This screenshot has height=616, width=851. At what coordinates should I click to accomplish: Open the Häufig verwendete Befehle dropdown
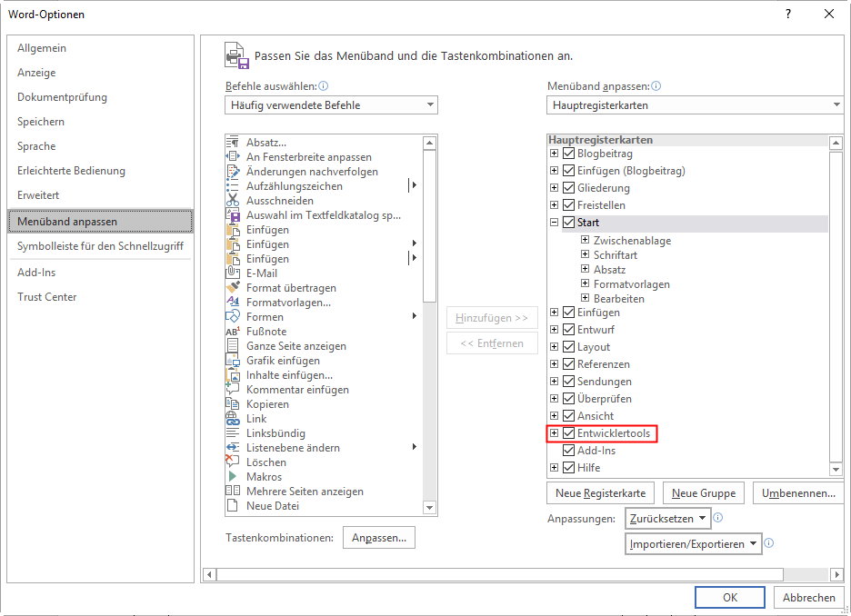point(331,105)
